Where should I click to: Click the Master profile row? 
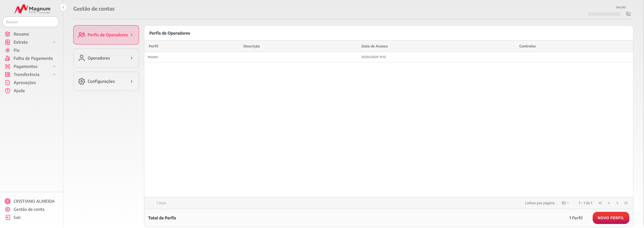(389, 57)
